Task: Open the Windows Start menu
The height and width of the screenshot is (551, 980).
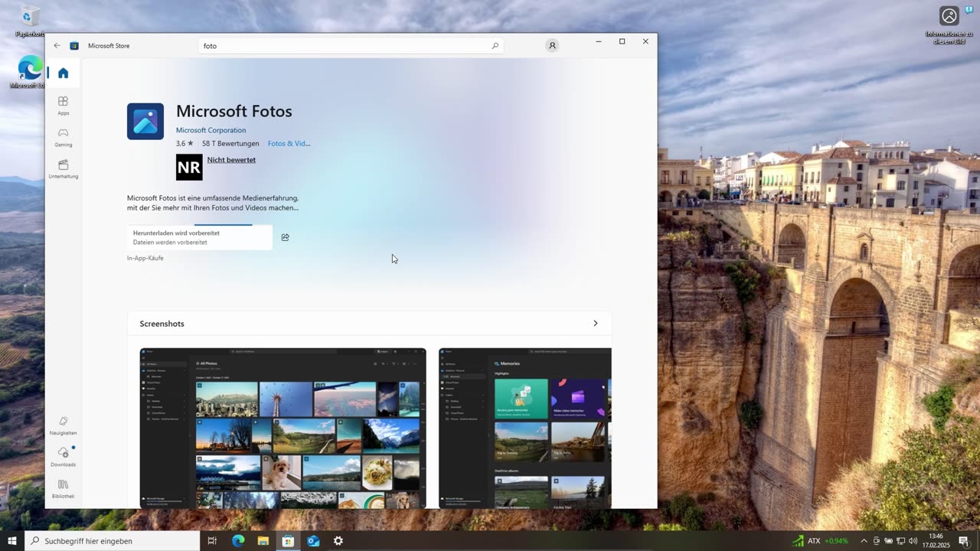Action: point(12,541)
